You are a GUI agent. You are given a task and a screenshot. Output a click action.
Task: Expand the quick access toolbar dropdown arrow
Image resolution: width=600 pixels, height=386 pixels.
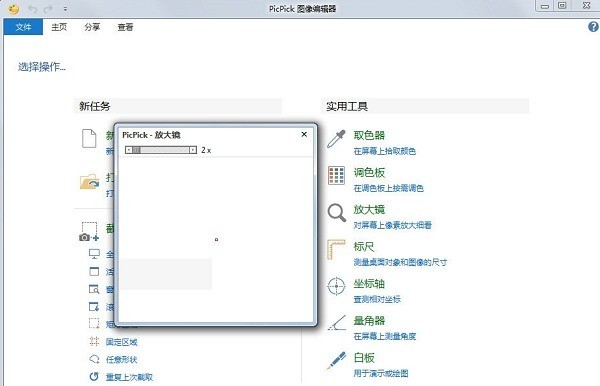tap(65, 9)
